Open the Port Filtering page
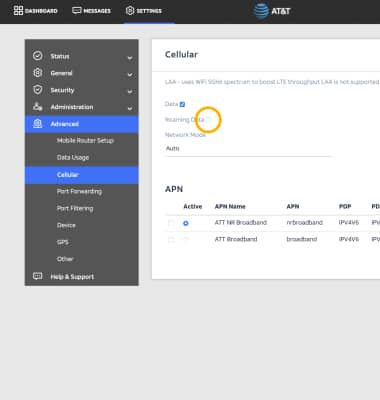 click(x=75, y=208)
